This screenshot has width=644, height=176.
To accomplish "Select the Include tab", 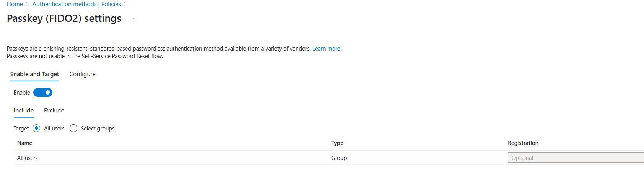I will (24, 111).
